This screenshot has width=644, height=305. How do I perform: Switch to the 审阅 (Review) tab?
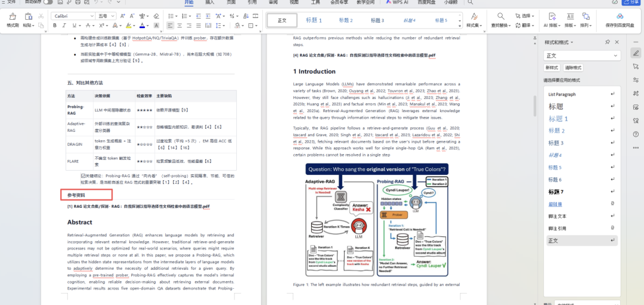[x=273, y=2]
